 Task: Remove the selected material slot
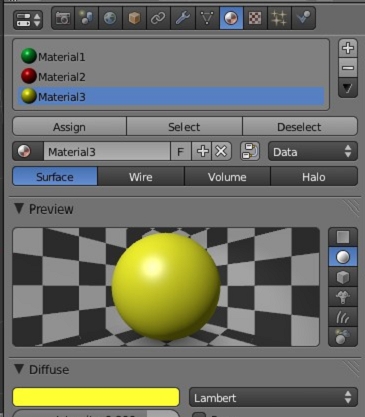pyautogui.click(x=348, y=68)
